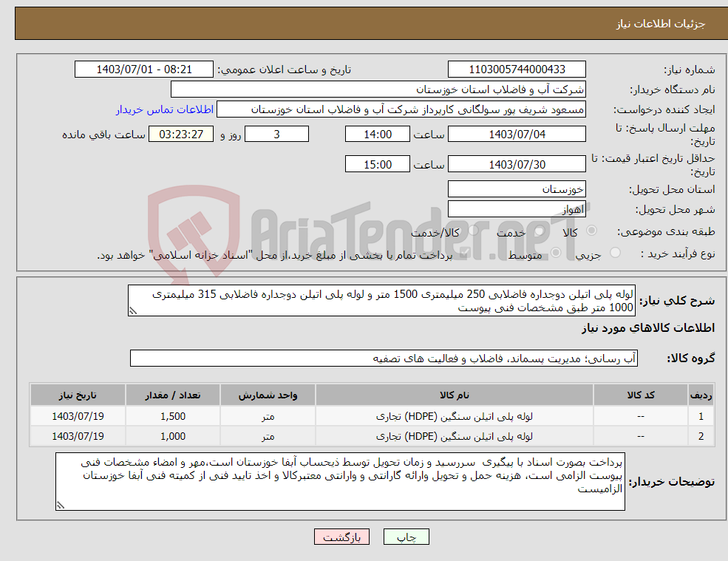This screenshot has height=561, width=728.
Task: Click the واحد شمارش column header
Action: pos(268,395)
